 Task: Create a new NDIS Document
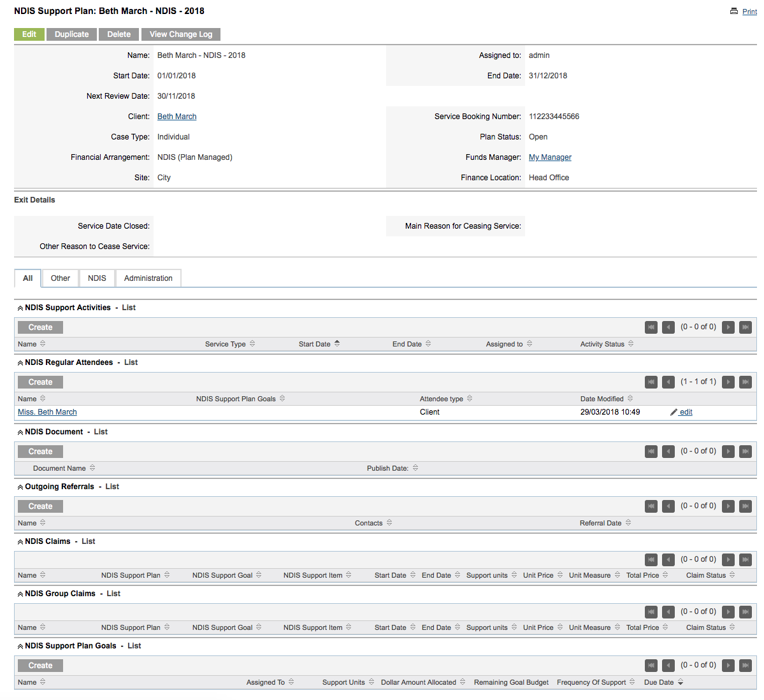(x=40, y=452)
